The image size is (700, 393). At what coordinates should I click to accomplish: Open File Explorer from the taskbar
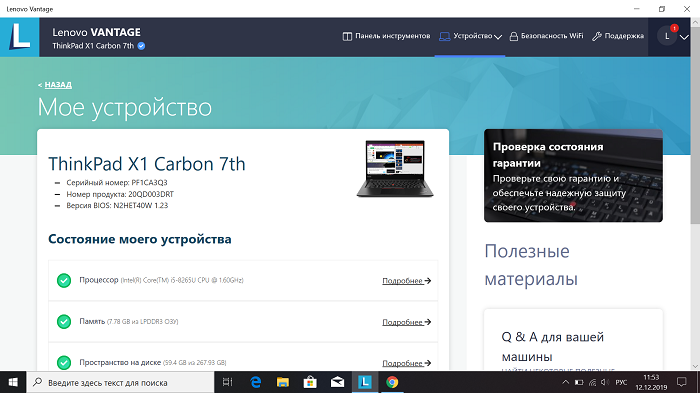[283, 382]
